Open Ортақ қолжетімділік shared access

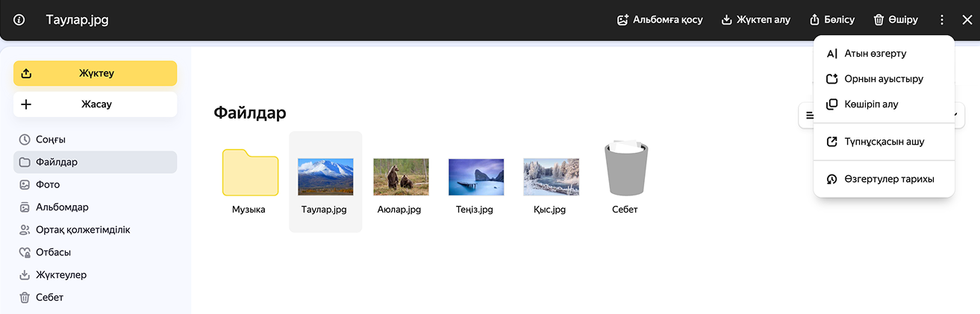[82, 230]
